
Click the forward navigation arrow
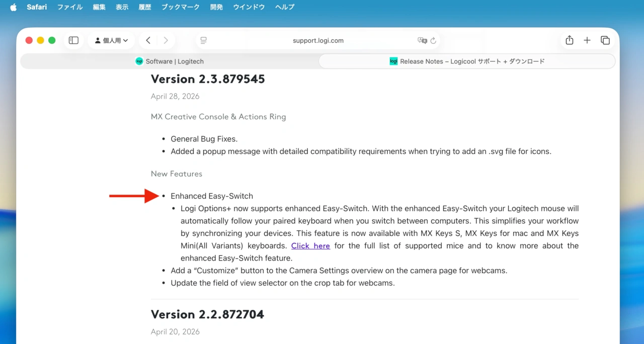click(x=166, y=40)
